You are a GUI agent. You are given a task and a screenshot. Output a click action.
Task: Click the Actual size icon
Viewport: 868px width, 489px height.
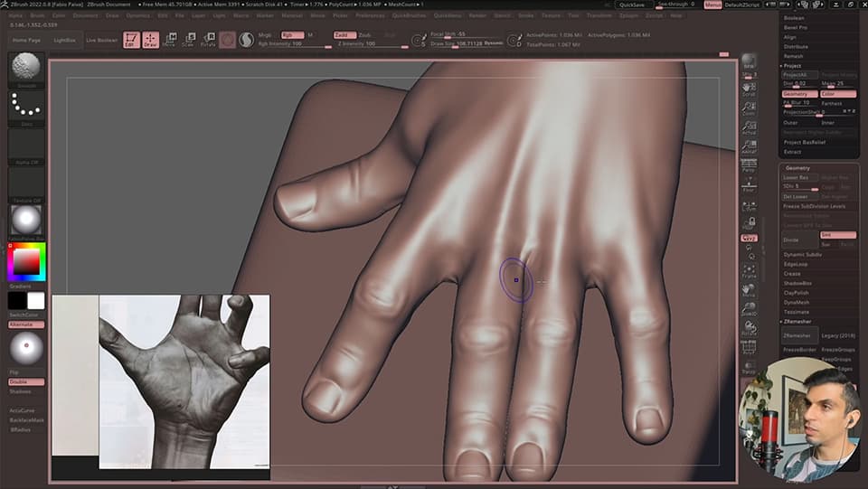pyautogui.click(x=749, y=127)
